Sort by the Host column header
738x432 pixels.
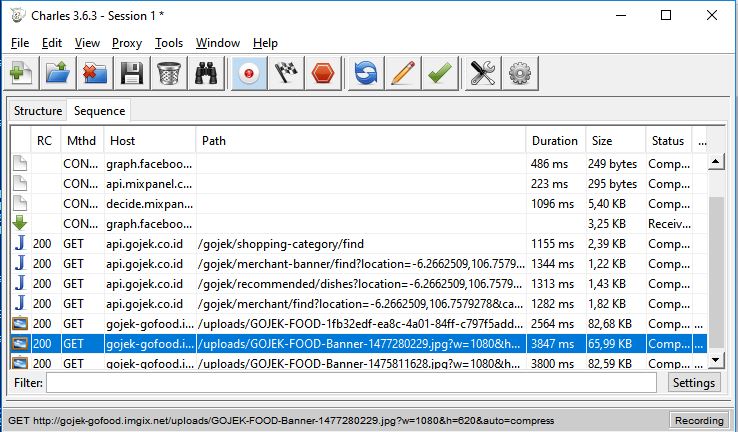point(150,141)
